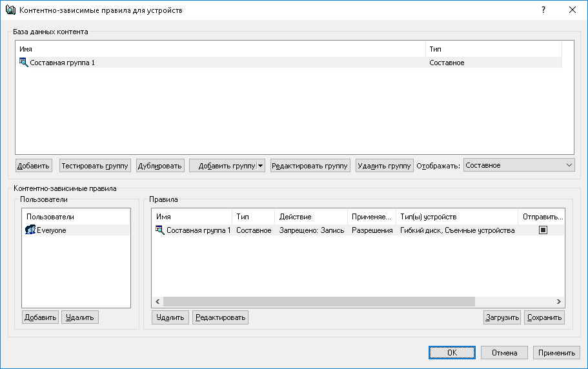Screen dimensions: 588x369
Task: Click Удалить группу button
Action: [384, 166]
